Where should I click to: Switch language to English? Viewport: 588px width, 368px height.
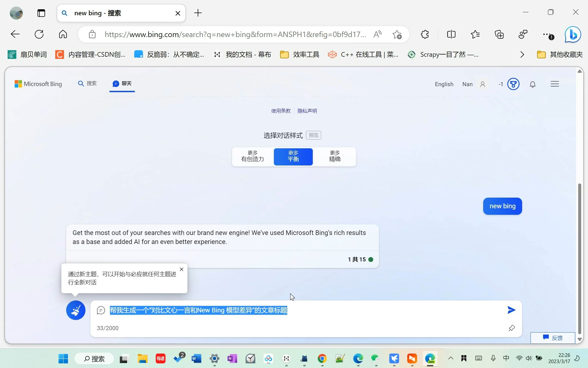tap(444, 84)
